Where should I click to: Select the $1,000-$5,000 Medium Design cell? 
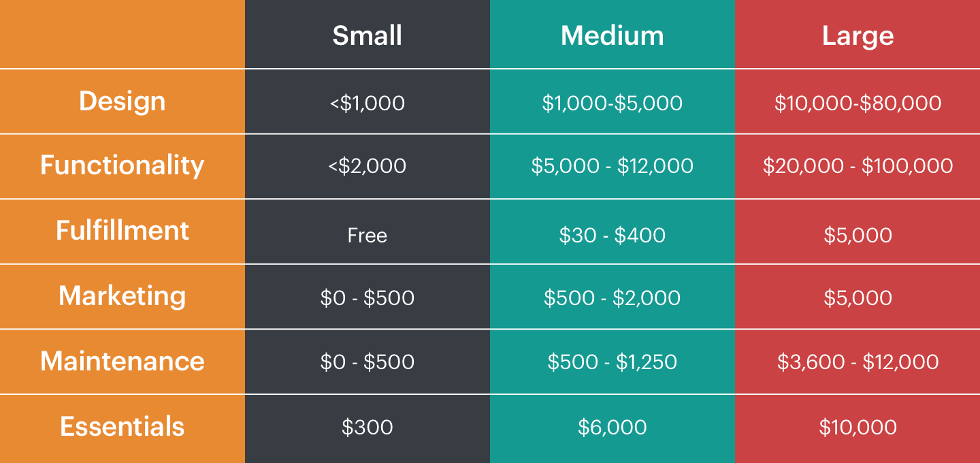click(612, 103)
